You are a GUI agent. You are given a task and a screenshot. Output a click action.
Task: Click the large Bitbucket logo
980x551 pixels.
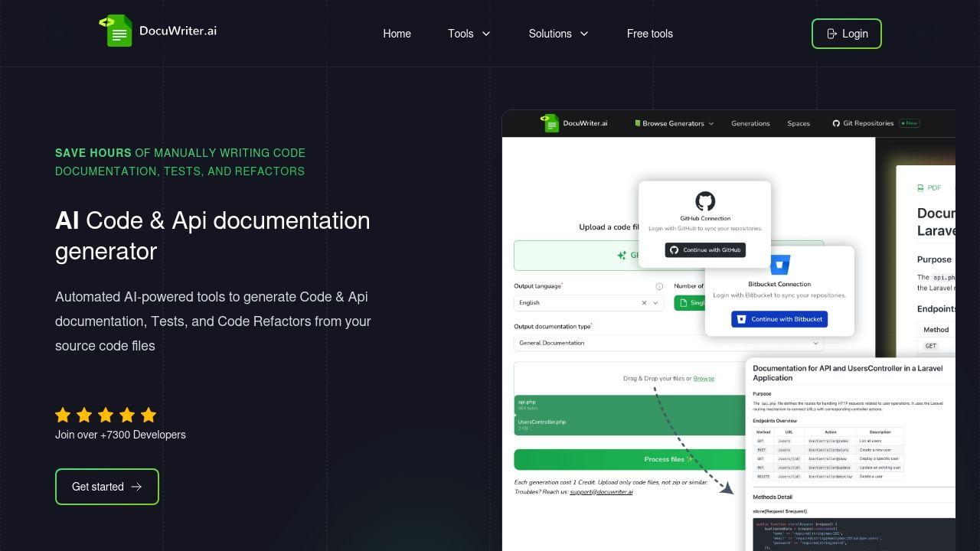pos(779,265)
